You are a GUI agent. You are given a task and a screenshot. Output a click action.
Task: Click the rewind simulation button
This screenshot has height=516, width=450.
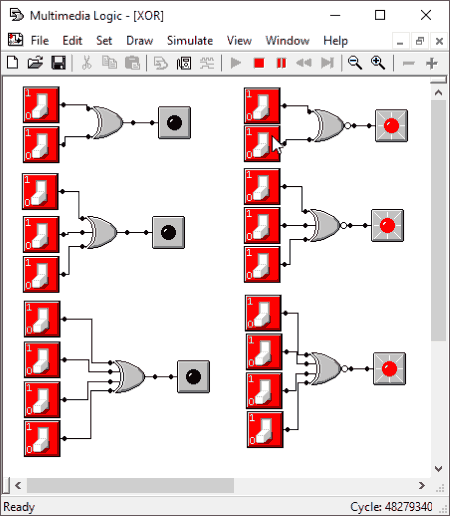[x=304, y=63]
